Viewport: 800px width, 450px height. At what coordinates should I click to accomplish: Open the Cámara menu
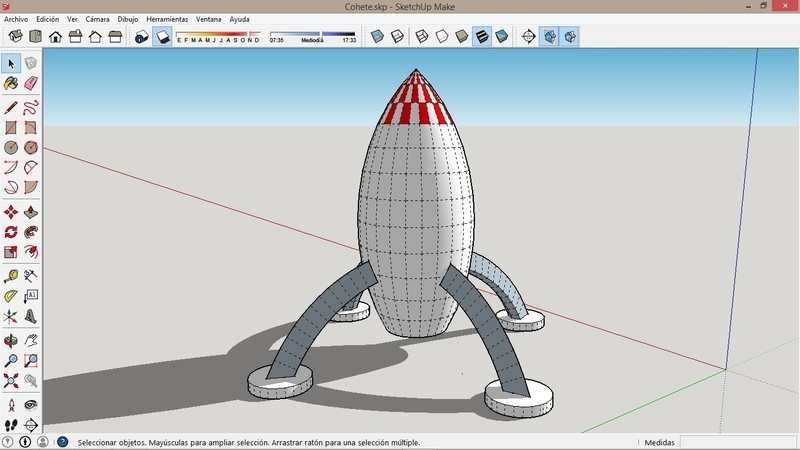pyautogui.click(x=97, y=19)
